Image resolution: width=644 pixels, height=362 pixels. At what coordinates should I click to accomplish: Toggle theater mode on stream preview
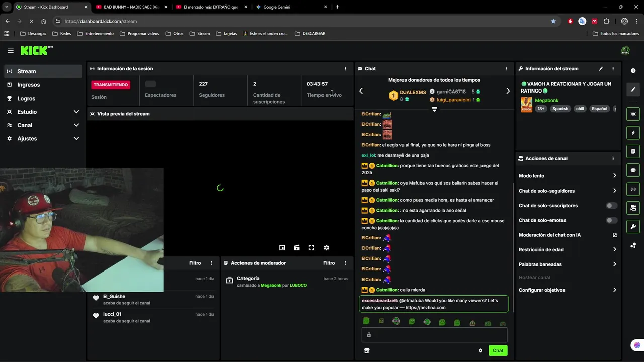297,248
